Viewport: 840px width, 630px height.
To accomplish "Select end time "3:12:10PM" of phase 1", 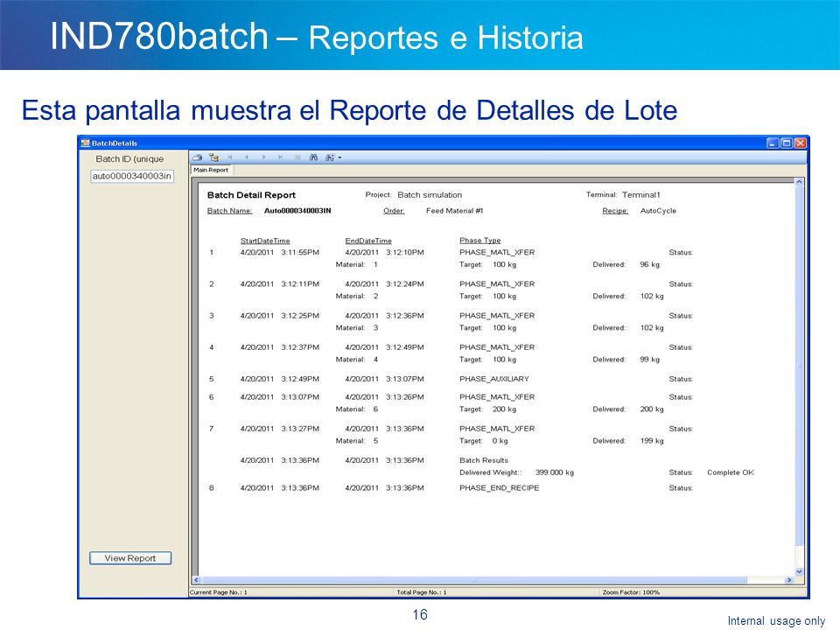I will [x=405, y=252].
